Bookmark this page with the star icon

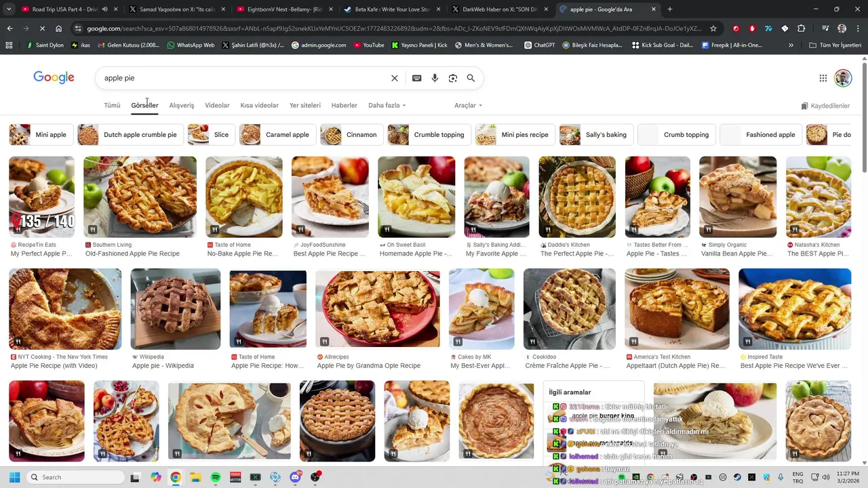pos(713,28)
